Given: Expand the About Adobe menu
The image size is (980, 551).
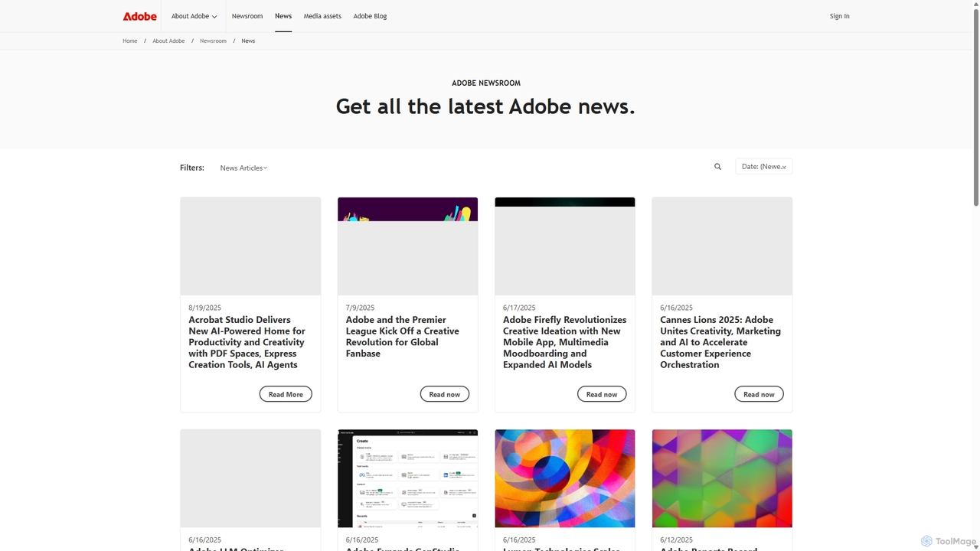Looking at the screenshot, I should (x=194, y=16).
